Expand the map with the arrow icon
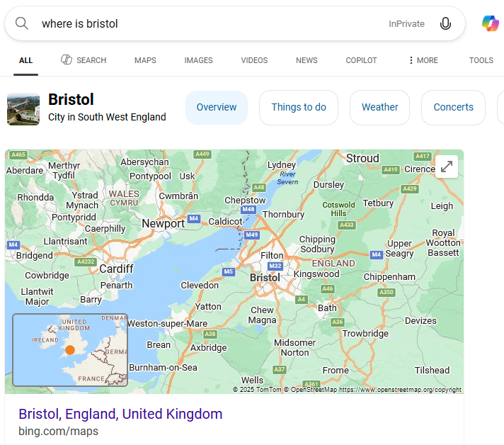 [447, 167]
